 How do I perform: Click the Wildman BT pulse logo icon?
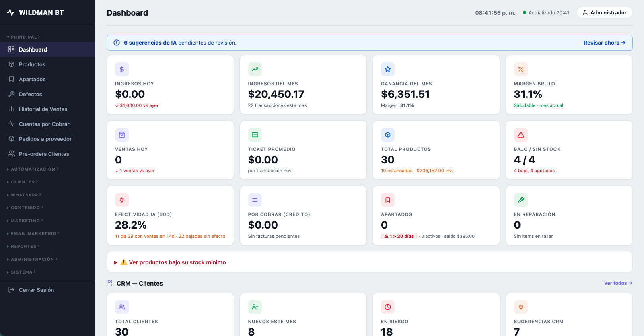click(11, 12)
